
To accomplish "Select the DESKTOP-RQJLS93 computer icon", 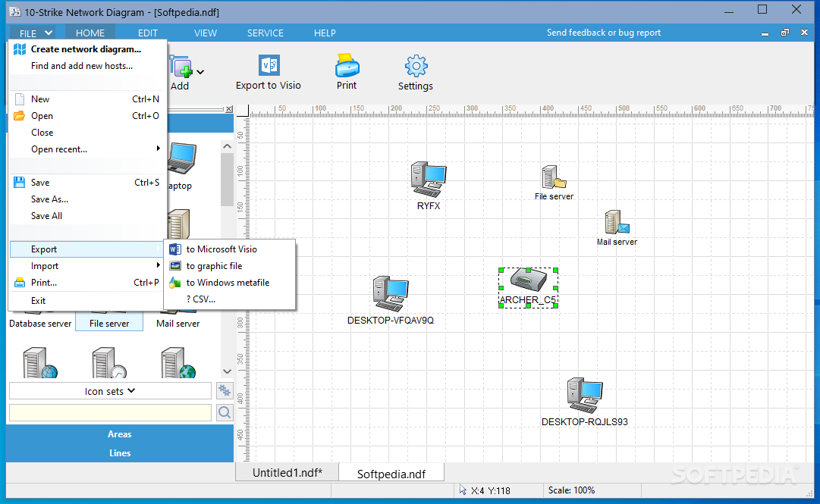I will click(x=585, y=396).
